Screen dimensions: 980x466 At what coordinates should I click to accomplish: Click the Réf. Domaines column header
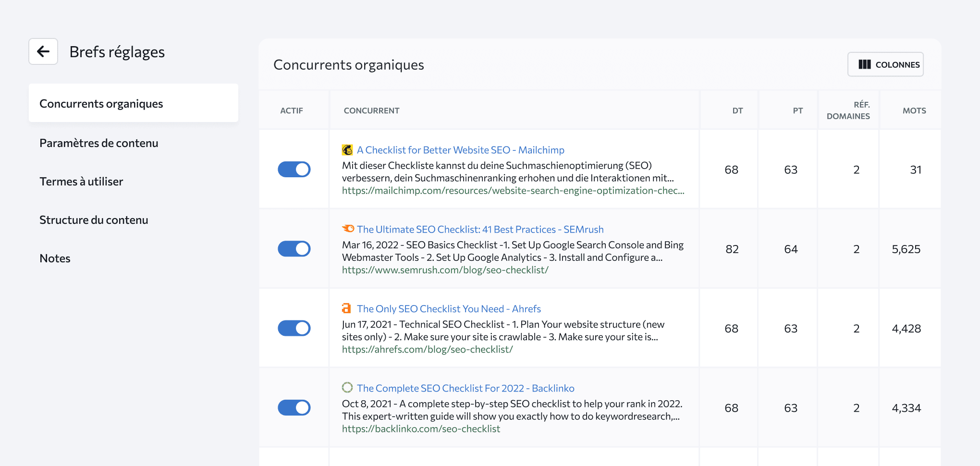[x=848, y=110]
